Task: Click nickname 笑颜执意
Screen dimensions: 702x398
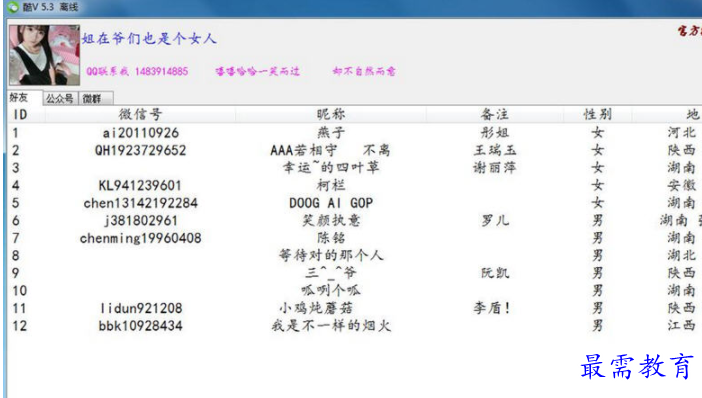Action: pos(331,220)
